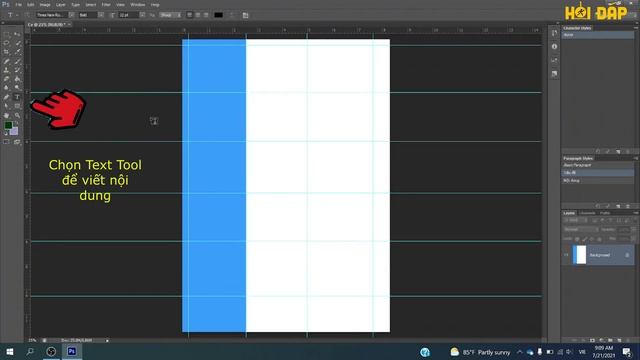This screenshot has width=640, height=360.
Task: Open font size dropdown arrow
Action: point(142,15)
